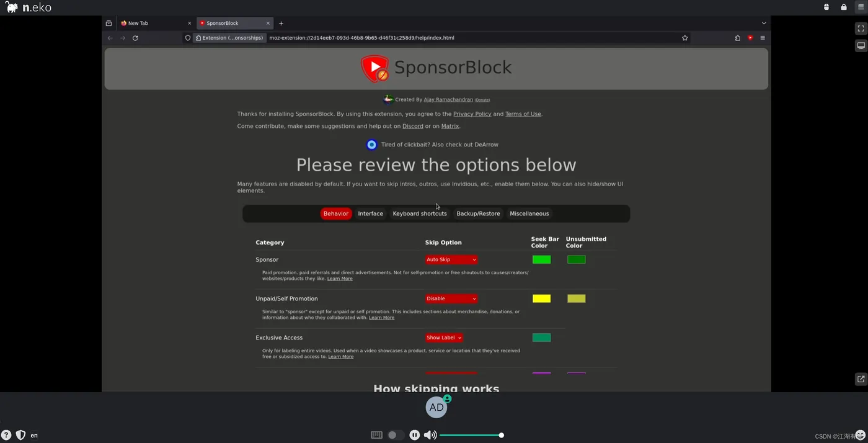Click Learn More under Exclusive Access
The image size is (868, 443).
[x=341, y=357]
